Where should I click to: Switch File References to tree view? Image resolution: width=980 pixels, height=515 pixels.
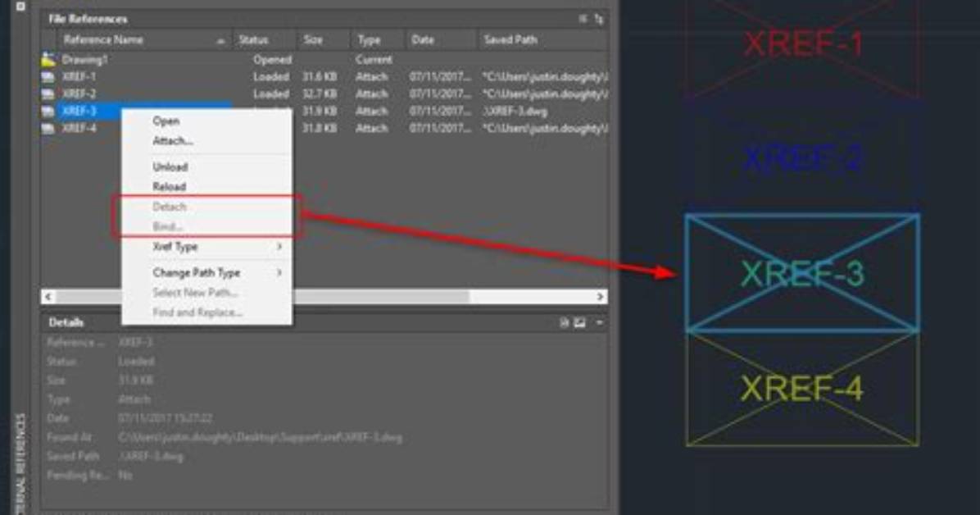coord(599,19)
